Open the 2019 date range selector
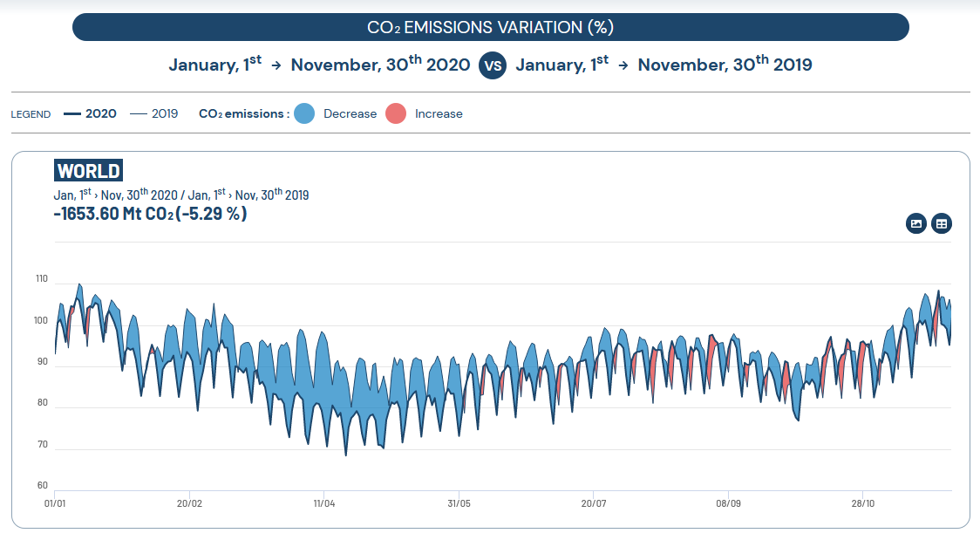Image resolution: width=980 pixels, height=540 pixels. [x=664, y=65]
